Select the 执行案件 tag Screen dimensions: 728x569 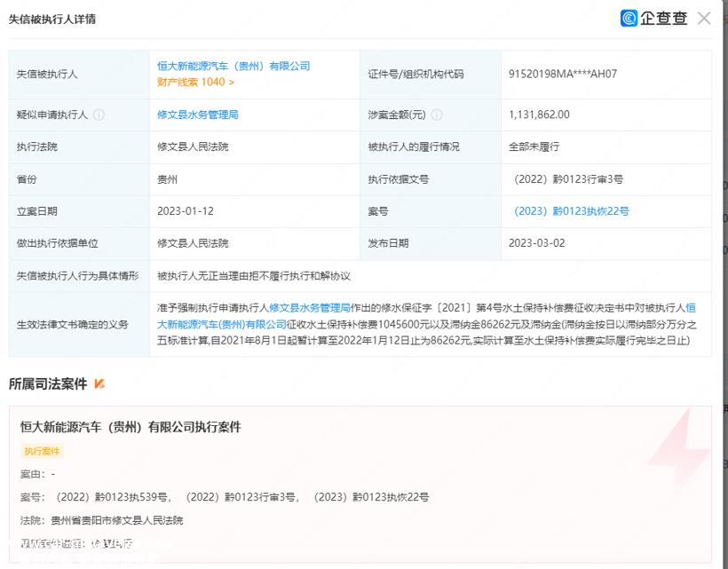click(x=42, y=451)
